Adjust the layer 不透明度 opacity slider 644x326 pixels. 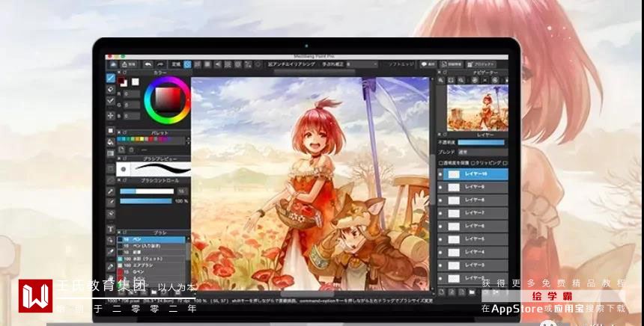(x=482, y=142)
